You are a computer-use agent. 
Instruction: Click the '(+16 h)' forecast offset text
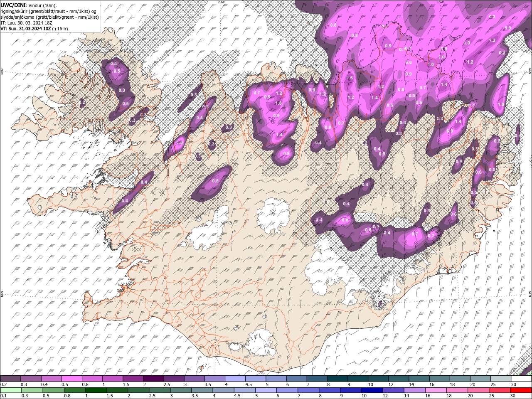[x=60, y=29]
